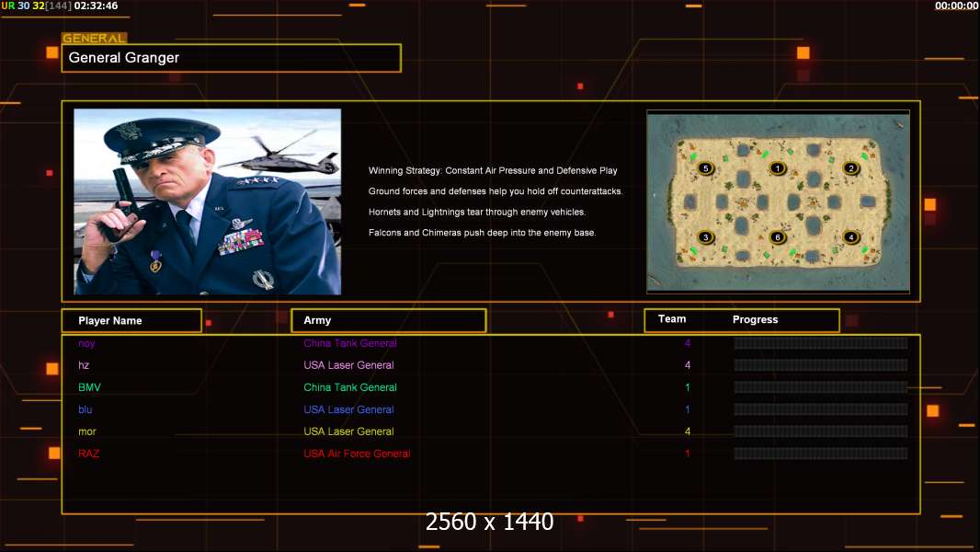Click the loading progress bar for hz

point(820,365)
